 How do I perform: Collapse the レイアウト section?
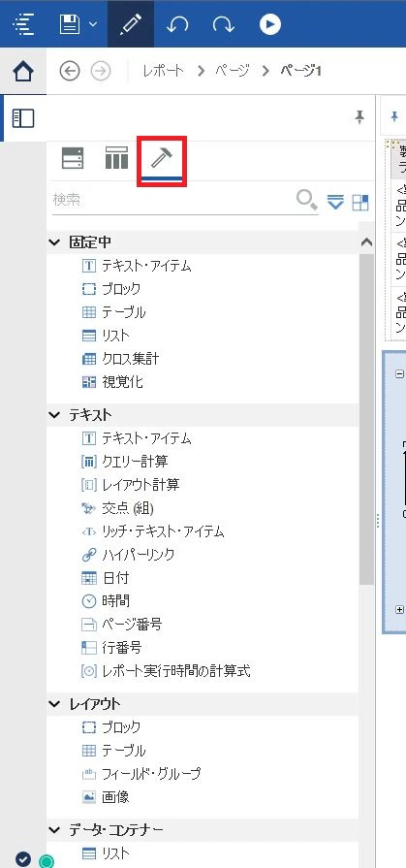tap(54, 704)
